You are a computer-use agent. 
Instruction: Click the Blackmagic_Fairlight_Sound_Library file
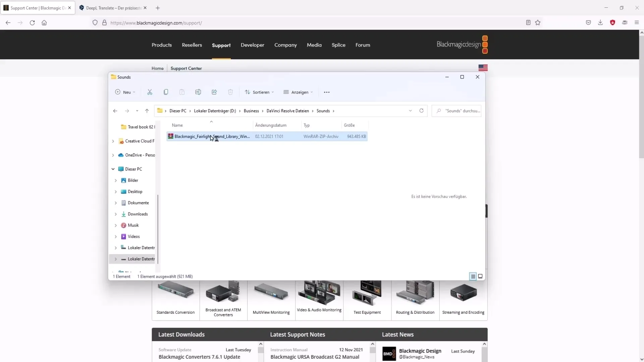coord(212,136)
